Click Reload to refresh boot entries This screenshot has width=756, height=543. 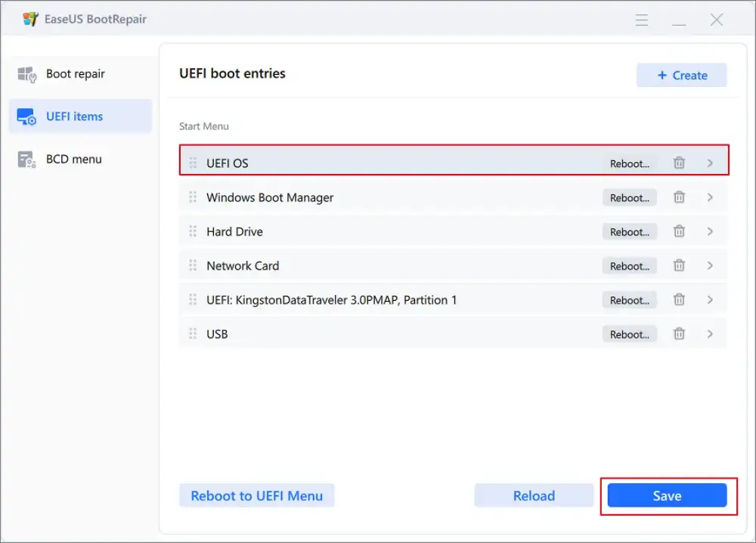534,495
